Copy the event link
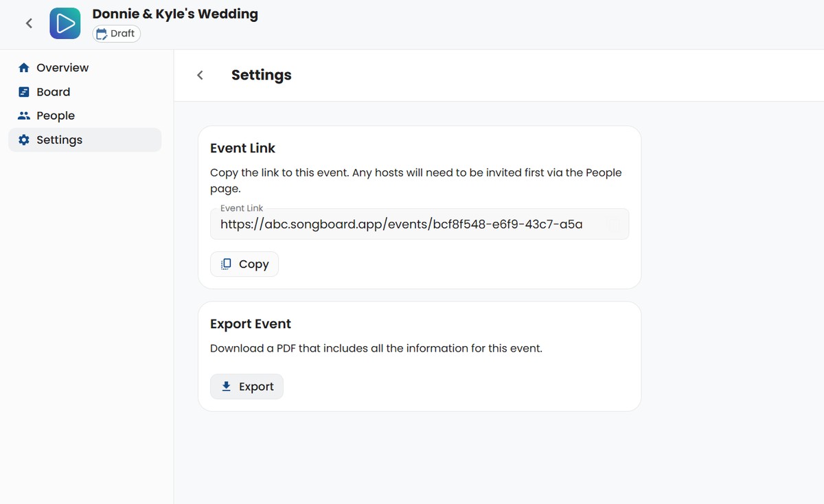The width and height of the screenshot is (824, 504). click(244, 264)
